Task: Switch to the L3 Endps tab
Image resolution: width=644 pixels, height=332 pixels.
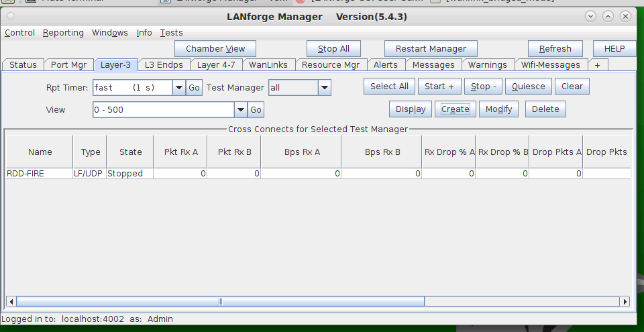Action: point(164,65)
